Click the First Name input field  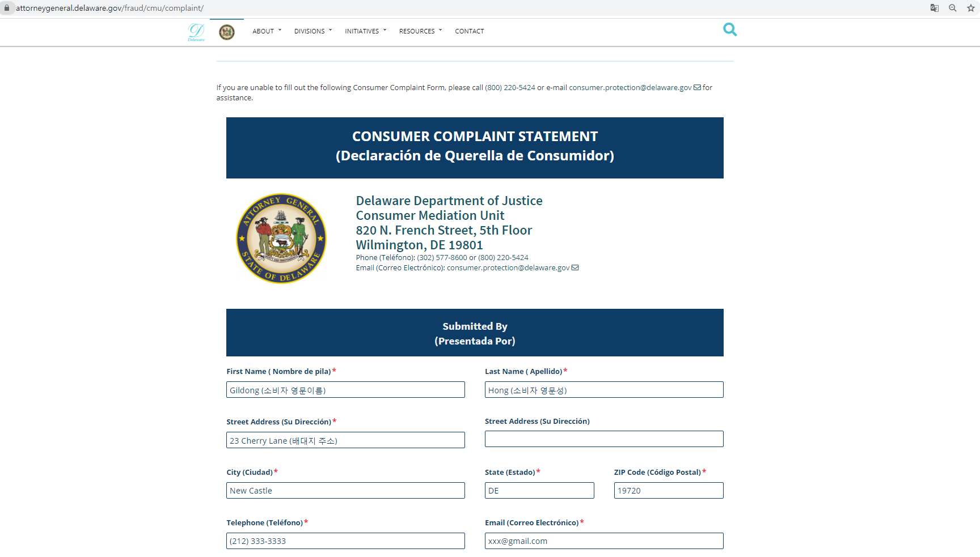click(x=345, y=390)
